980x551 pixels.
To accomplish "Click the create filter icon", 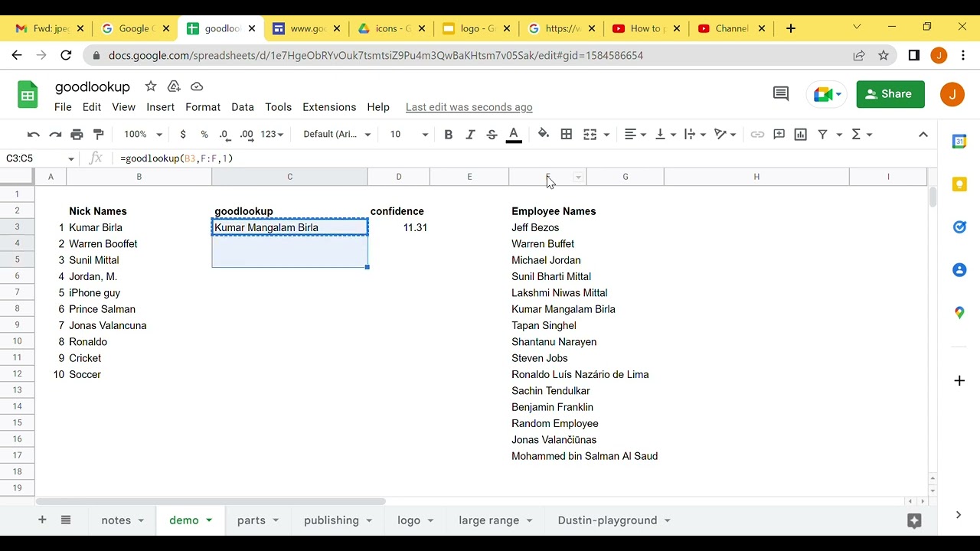I will click(x=822, y=134).
